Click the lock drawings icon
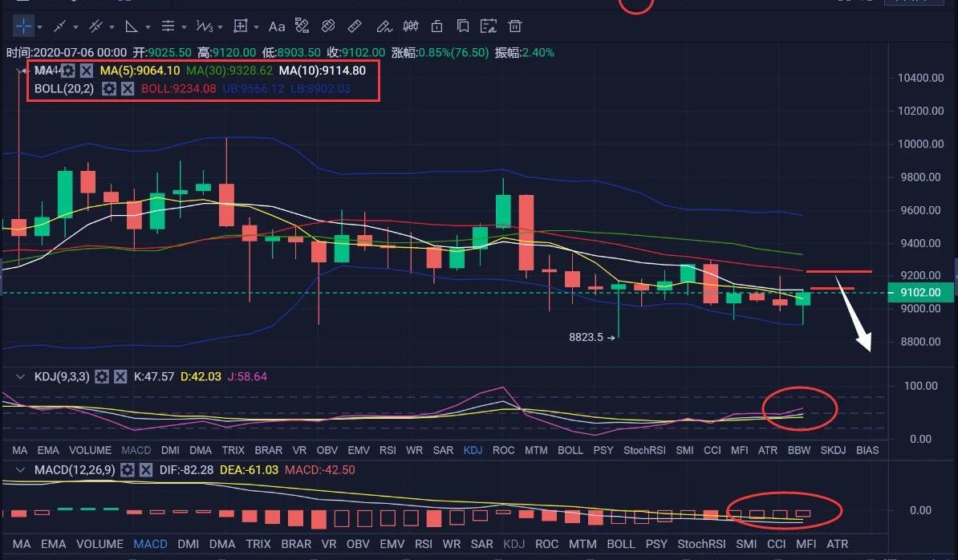This screenshot has width=958, height=560. (437, 26)
